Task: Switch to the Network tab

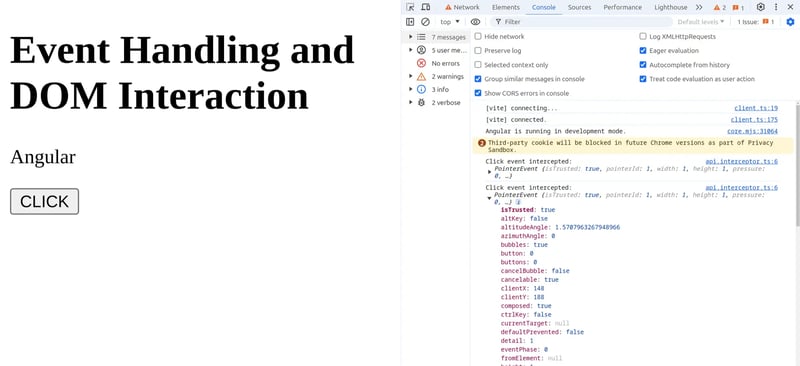Action: tap(462, 7)
